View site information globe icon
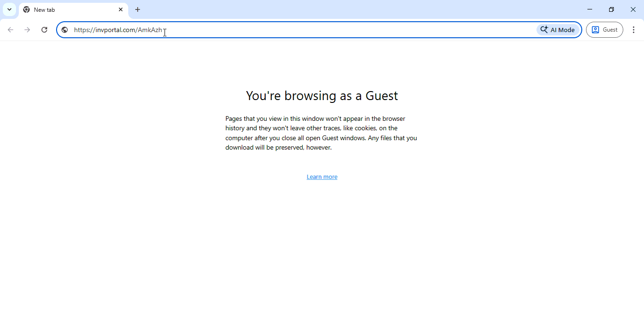This screenshot has height=320, width=644. (x=65, y=30)
